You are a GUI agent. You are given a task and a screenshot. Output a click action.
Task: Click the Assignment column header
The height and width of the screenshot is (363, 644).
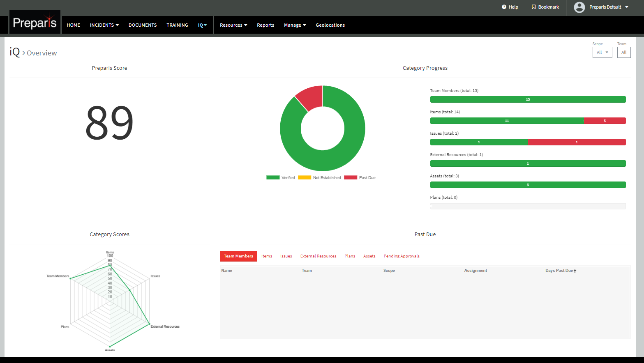tap(475, 271)
